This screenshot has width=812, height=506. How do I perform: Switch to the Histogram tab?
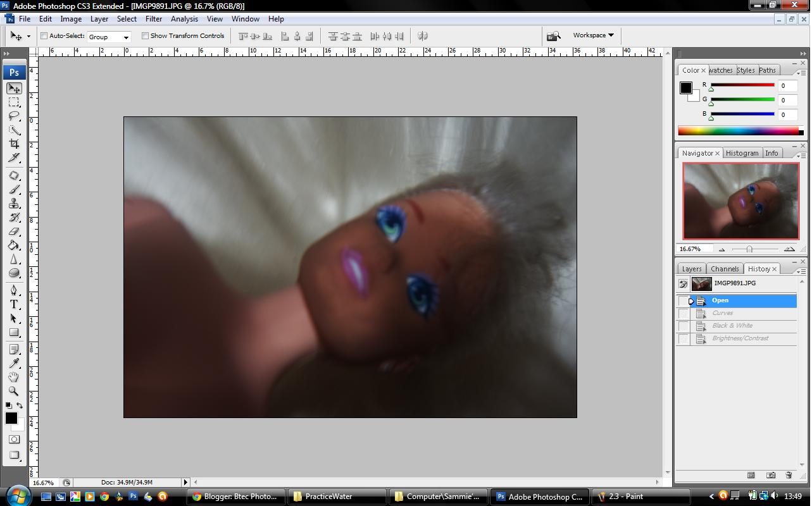tap(742, 153)
